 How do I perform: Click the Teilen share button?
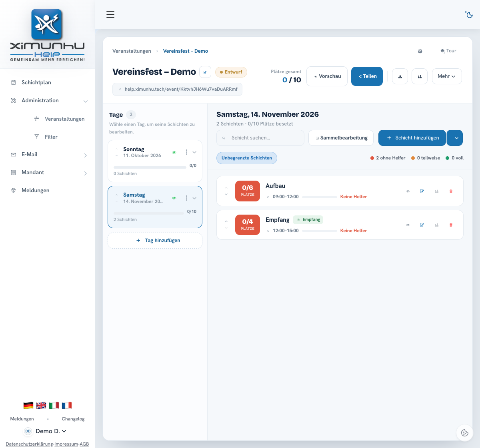(367, 76)
